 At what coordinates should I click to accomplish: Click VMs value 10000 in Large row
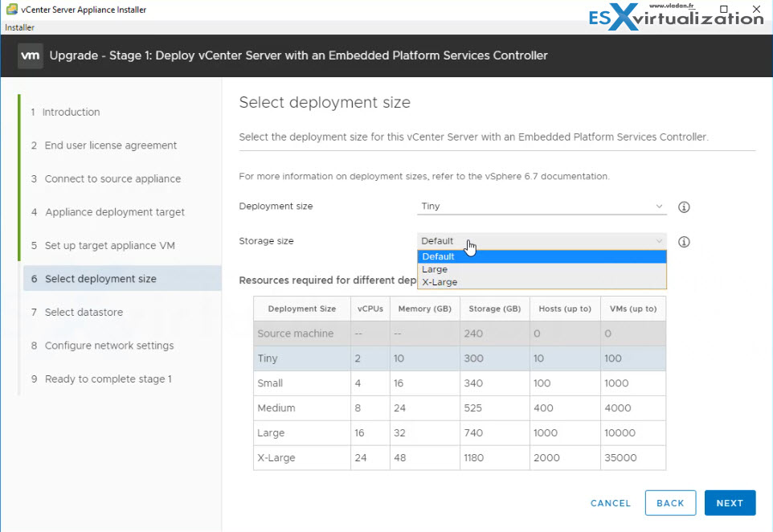pos(620,433)
